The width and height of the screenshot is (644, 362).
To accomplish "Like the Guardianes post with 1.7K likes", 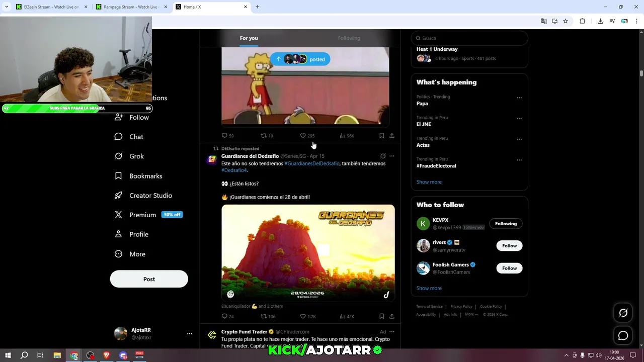I will [308, 316].
